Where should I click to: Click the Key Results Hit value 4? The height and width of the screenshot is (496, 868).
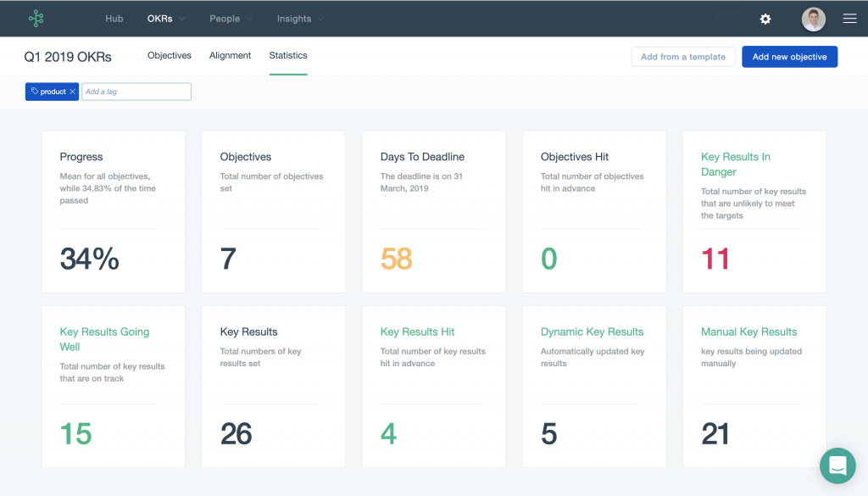(388, 433)
